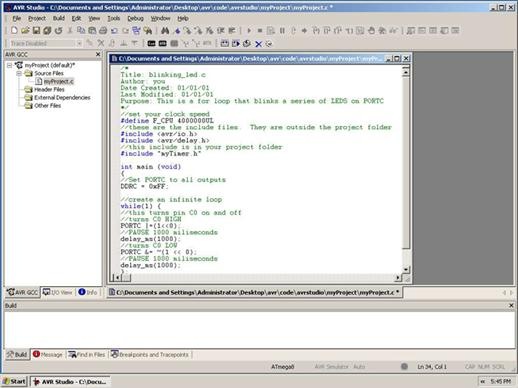Open the Window menu
Viewport: 518px width, 388px height.
click(160, 18)
